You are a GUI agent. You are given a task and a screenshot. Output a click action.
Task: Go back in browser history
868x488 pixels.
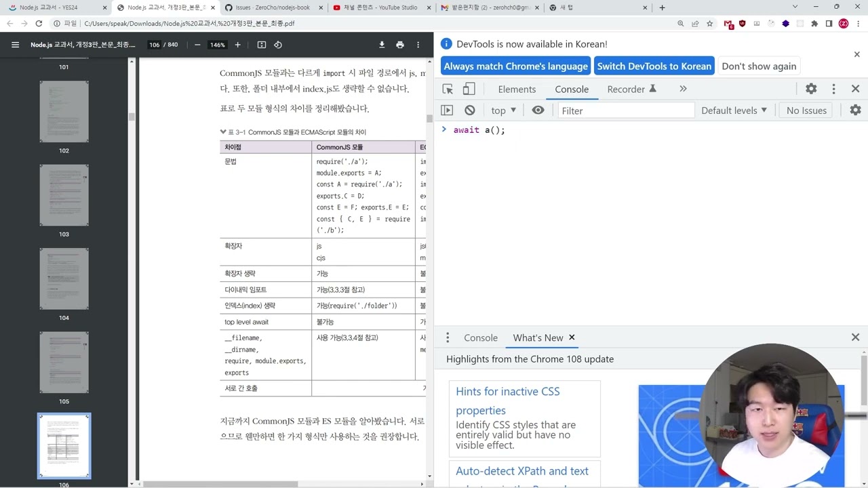[9, 23]
